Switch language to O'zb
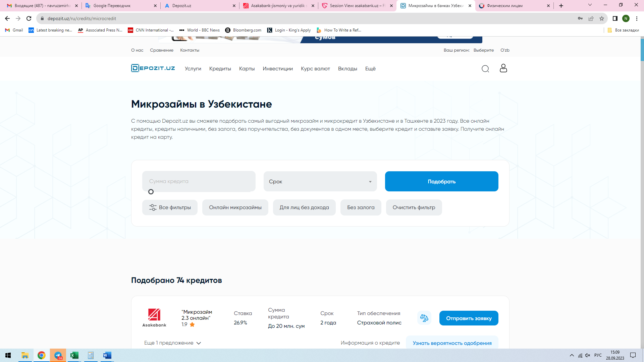The image size is (644, 362). [505, 50]
